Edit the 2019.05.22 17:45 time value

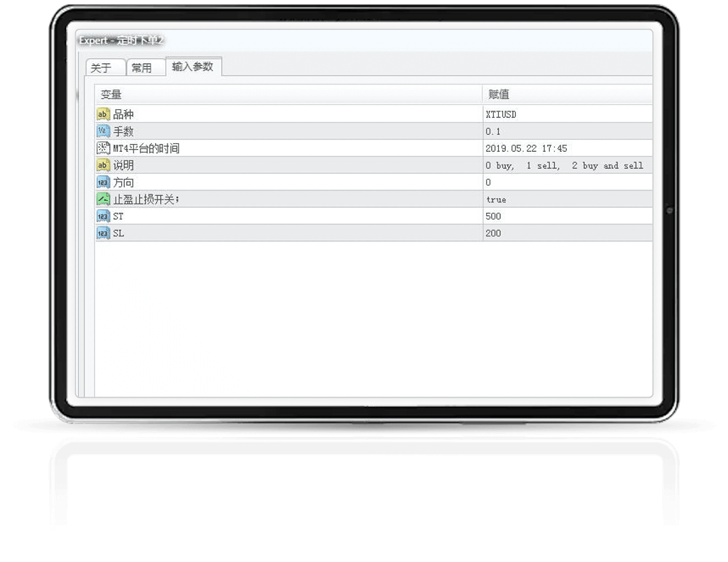click(x=568, y=148)
